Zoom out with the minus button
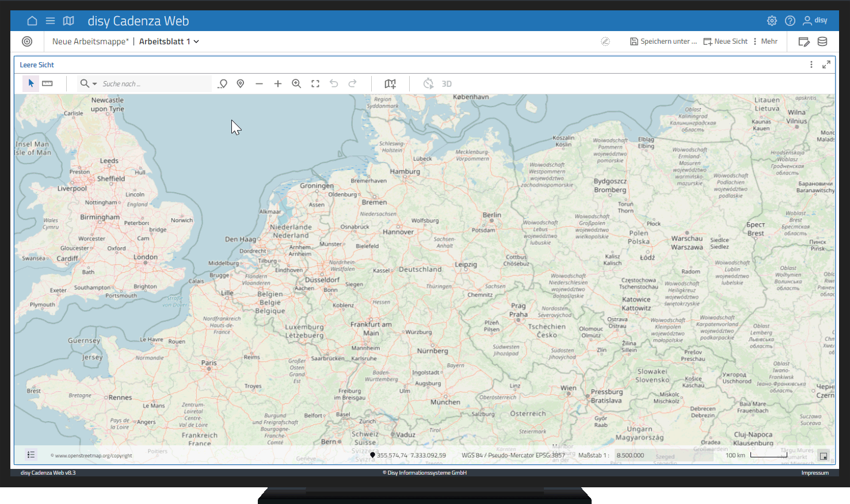Image resolution: width=850 pixels, height=504 pixels. point(260,84)
